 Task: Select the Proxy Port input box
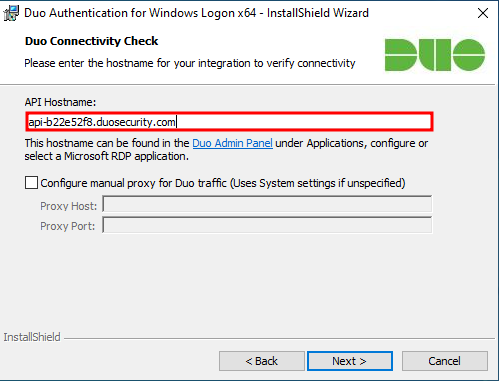[267, 225]
